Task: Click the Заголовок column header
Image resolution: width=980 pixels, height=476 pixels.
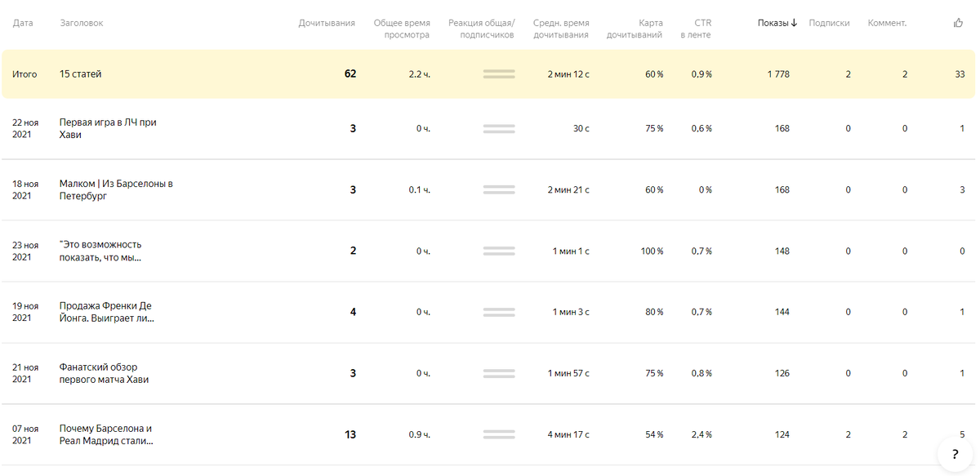Action: 82,23
